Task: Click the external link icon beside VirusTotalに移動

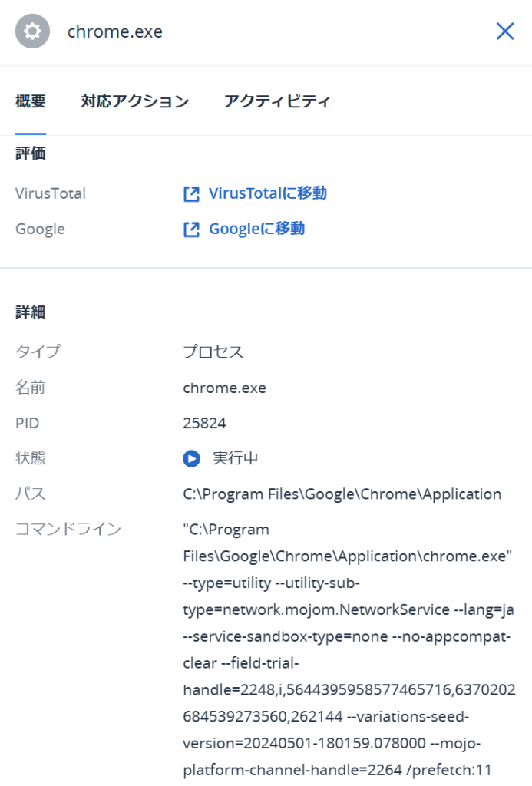Action: click(192, 194)
